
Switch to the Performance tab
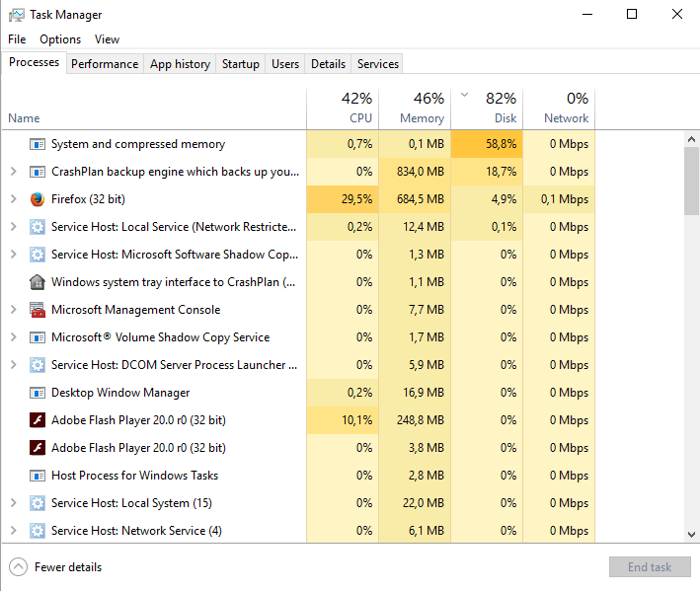pos(105,64)
